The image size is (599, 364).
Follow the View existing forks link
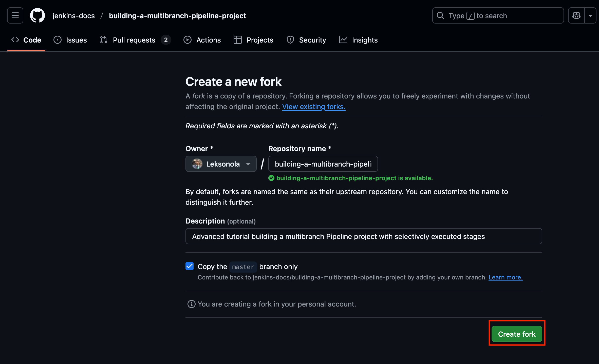(314, 107)
